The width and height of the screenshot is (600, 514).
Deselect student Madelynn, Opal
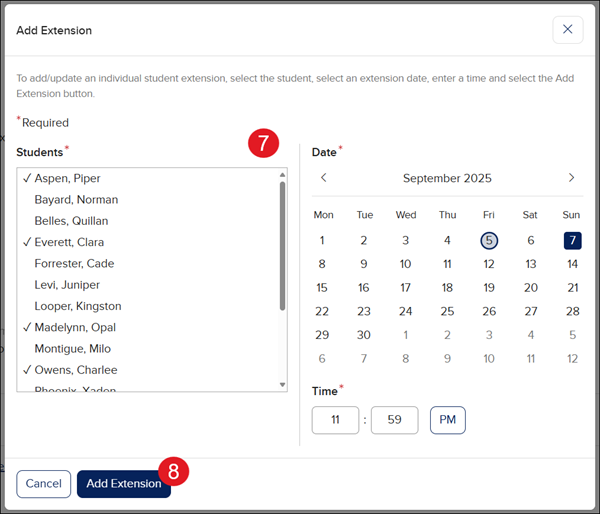[77, 327]
